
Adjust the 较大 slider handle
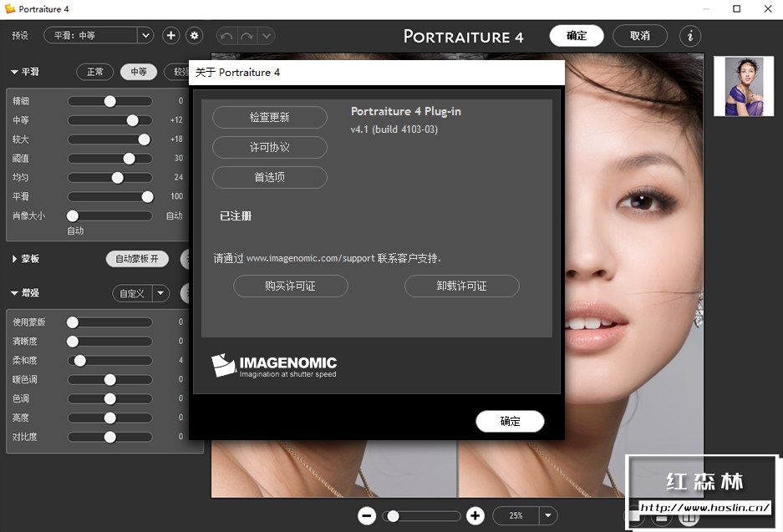click(x=145, y=139)
